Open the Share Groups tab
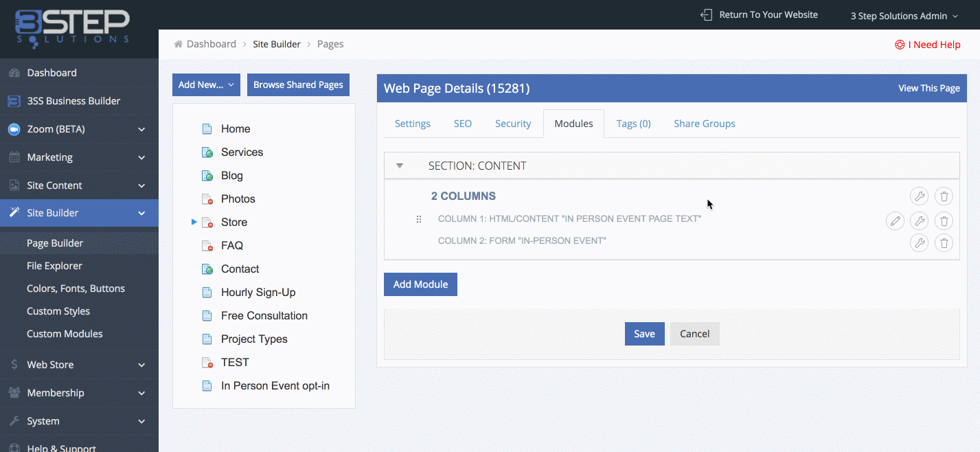 tap(704, 124)
